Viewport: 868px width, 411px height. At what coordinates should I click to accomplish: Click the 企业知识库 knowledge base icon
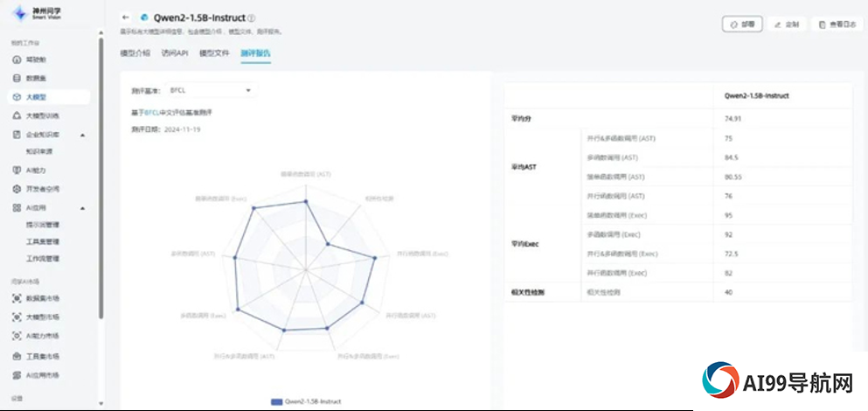click(x=17, y=135)
